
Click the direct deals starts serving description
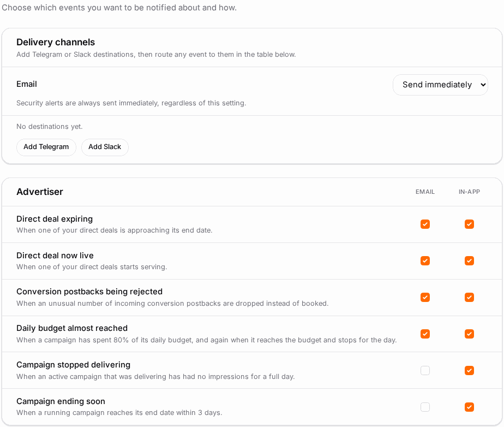point(92,267)
